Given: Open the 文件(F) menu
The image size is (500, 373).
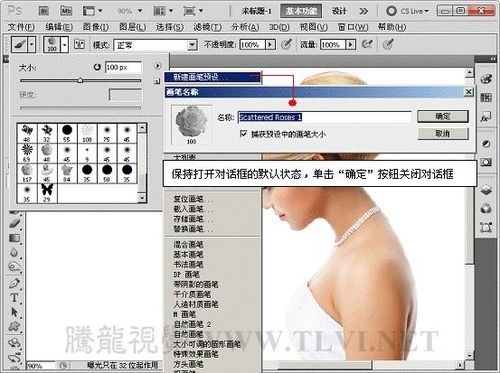Looking at the screenshot, I should pyautogui.click(x=21, y=27).
